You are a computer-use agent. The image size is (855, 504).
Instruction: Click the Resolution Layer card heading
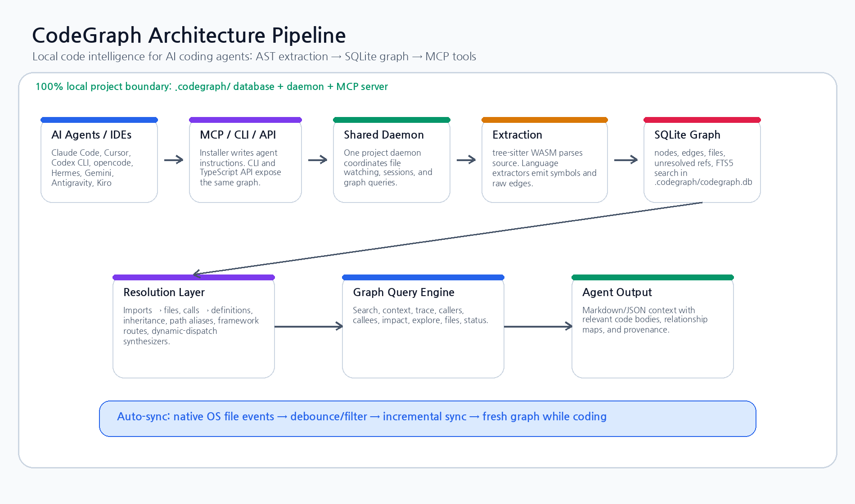click(x=164, y=292)
